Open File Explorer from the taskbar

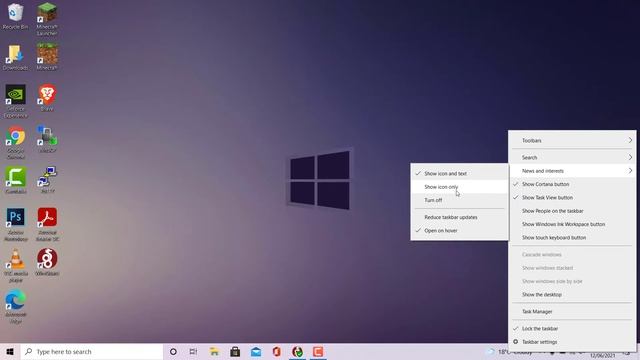pos(214,351)
